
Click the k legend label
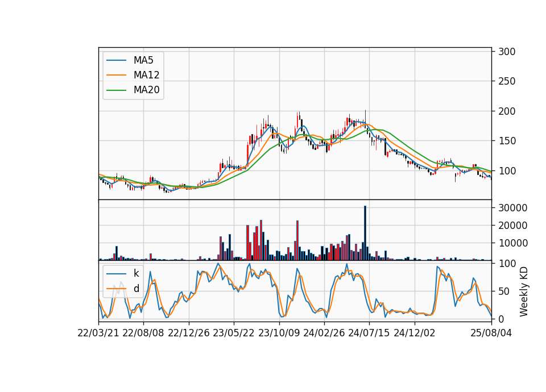click(x=136, y=273)
